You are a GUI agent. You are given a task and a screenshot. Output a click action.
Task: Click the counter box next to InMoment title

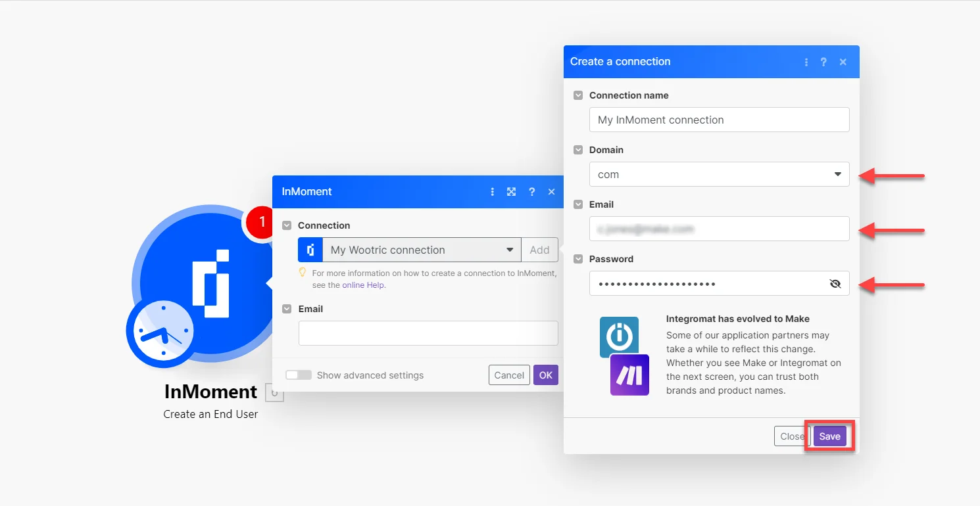(274, 393)
